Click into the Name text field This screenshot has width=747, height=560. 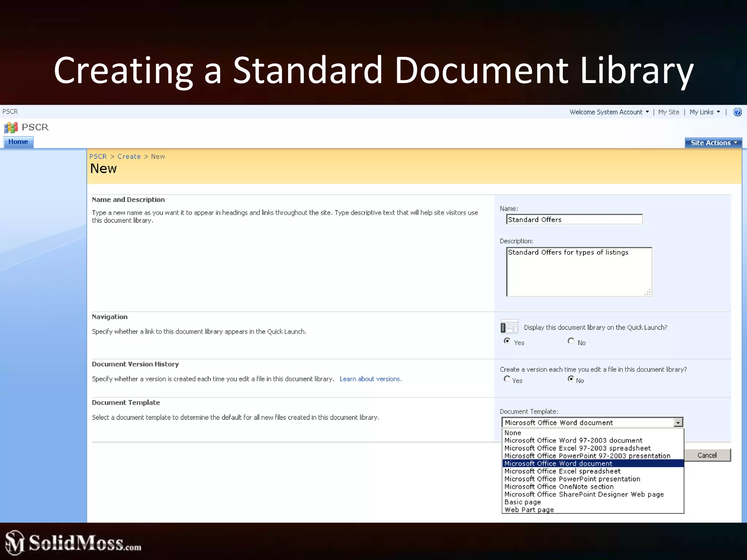point(574,219)
